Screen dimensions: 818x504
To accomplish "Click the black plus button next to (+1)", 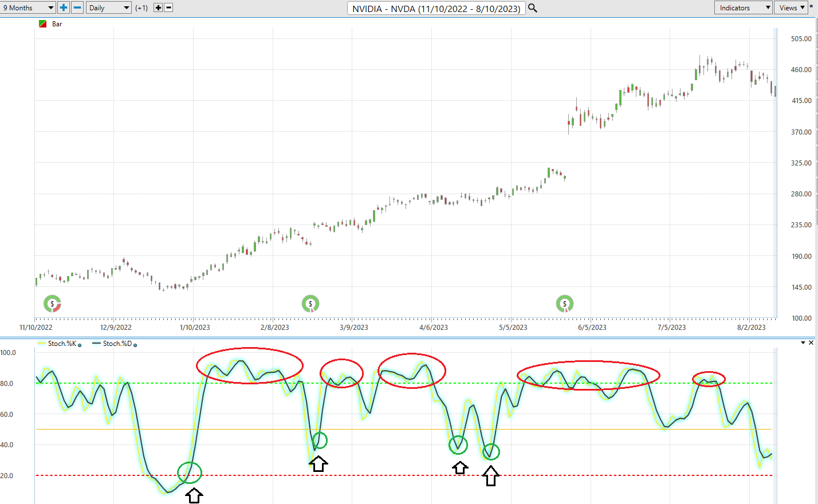I will (x=159, y=7).
